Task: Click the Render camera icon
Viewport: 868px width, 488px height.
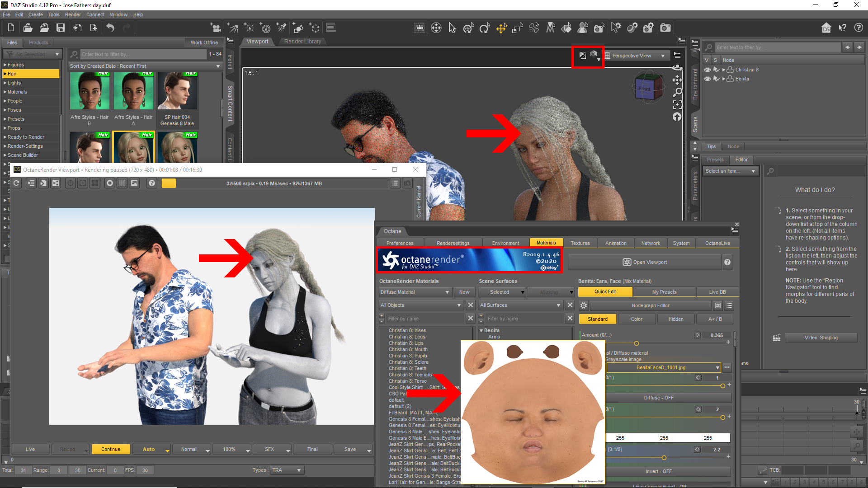Action: 665,28
